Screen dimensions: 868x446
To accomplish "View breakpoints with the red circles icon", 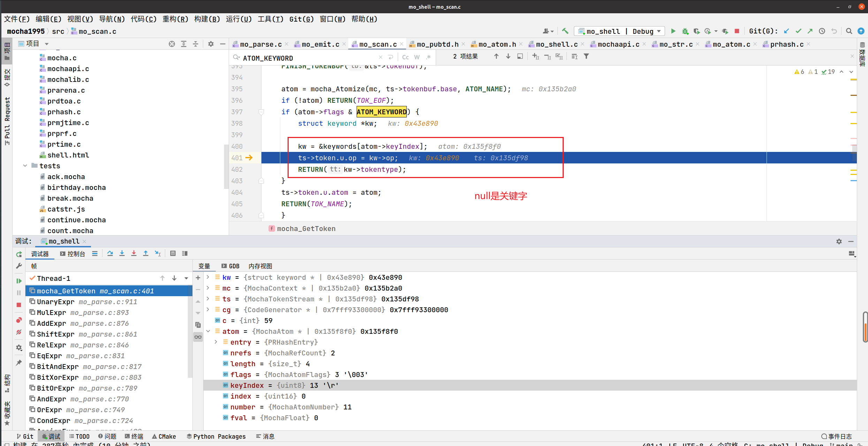I will (19, 320).
